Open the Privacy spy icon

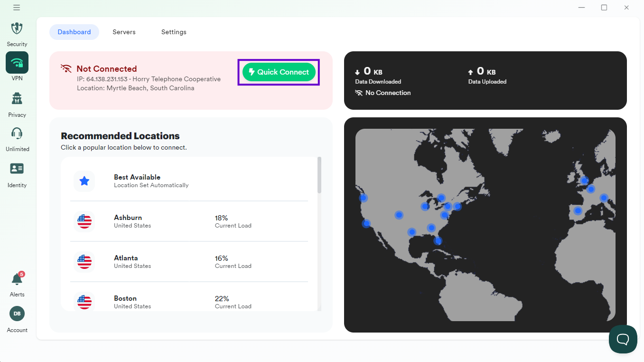[17, 99]
